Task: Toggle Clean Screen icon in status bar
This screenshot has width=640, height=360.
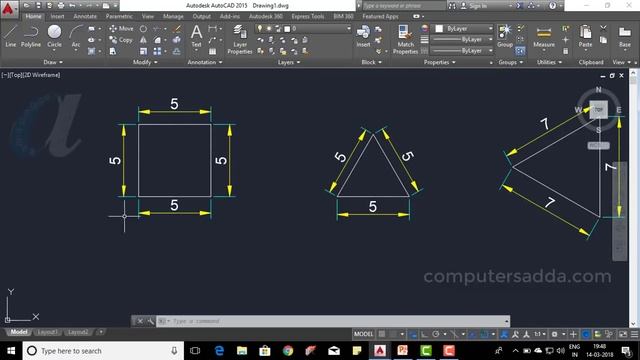Action: [623, 334]
